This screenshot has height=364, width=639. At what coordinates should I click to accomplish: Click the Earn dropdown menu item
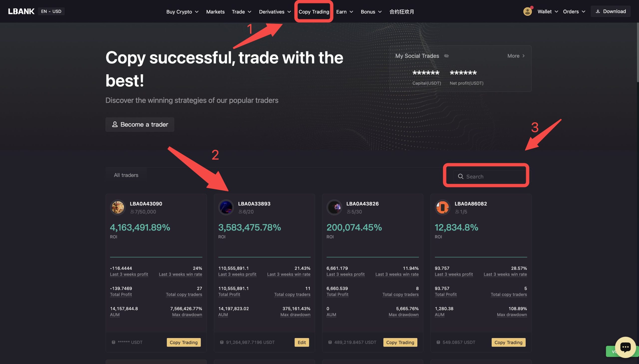pyautogui.click(x=341, y=11)
